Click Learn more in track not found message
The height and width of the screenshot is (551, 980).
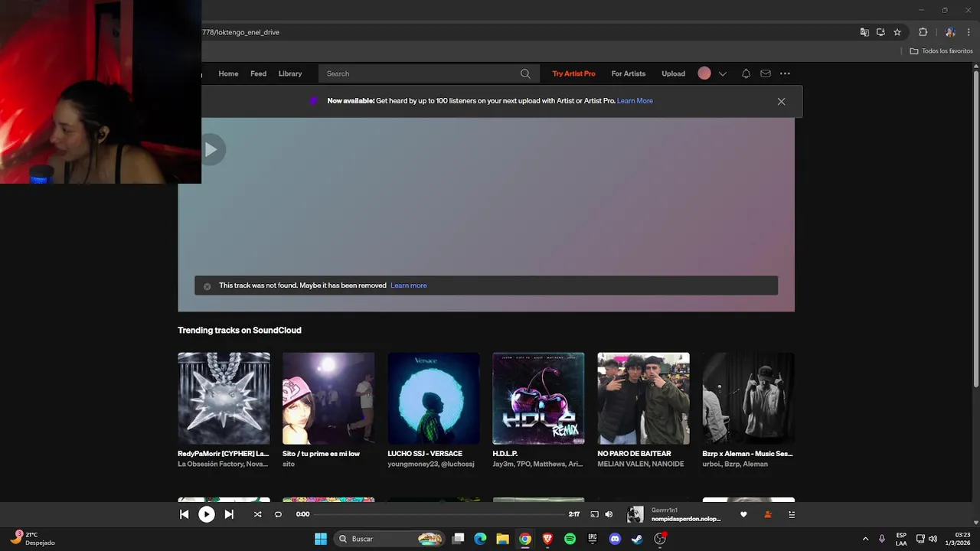409,285
